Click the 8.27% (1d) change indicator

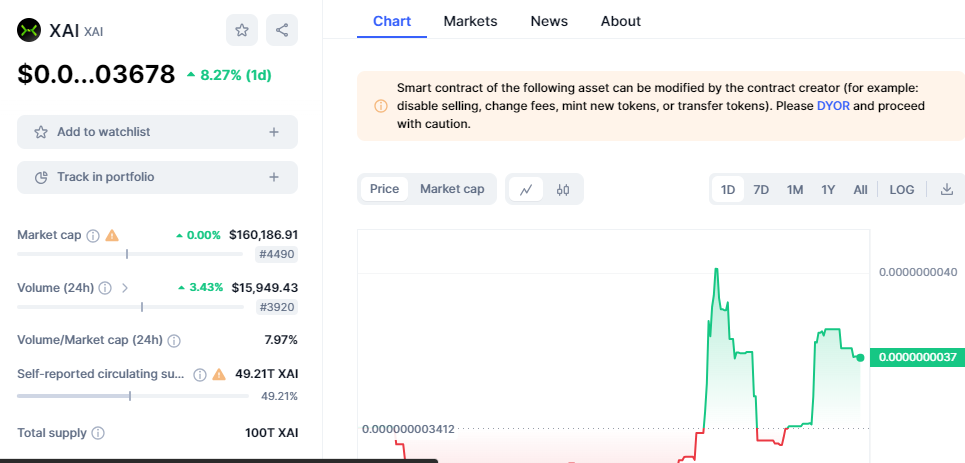(229, 75)
